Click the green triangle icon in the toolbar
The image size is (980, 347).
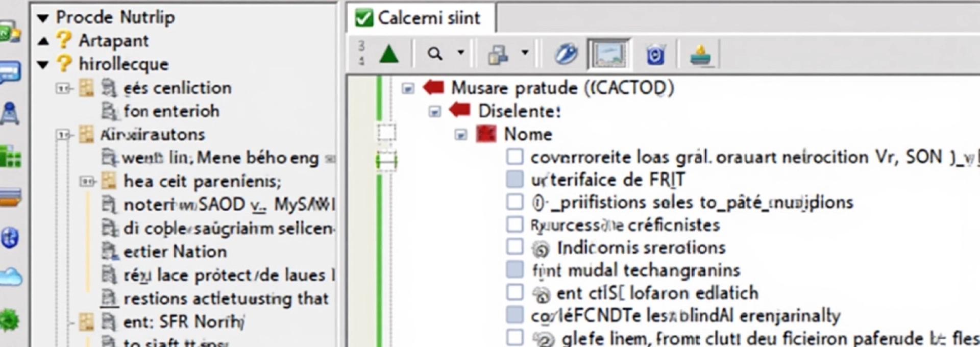tap(389, 54)
